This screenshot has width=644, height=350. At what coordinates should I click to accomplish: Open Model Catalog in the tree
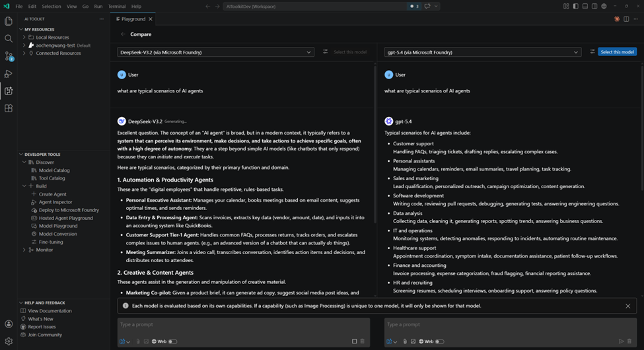tap(54, 170)
